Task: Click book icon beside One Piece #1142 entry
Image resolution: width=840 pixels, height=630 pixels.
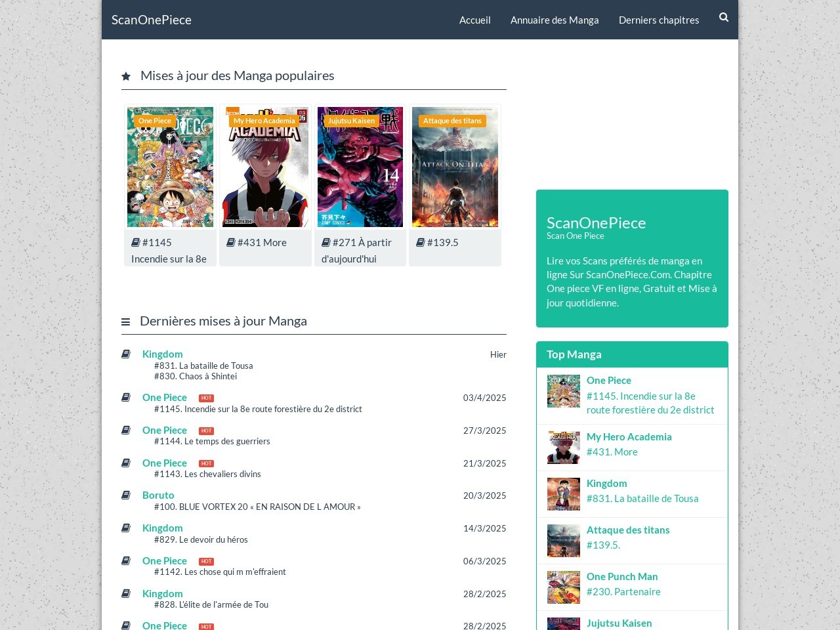Action: [126, 560]
